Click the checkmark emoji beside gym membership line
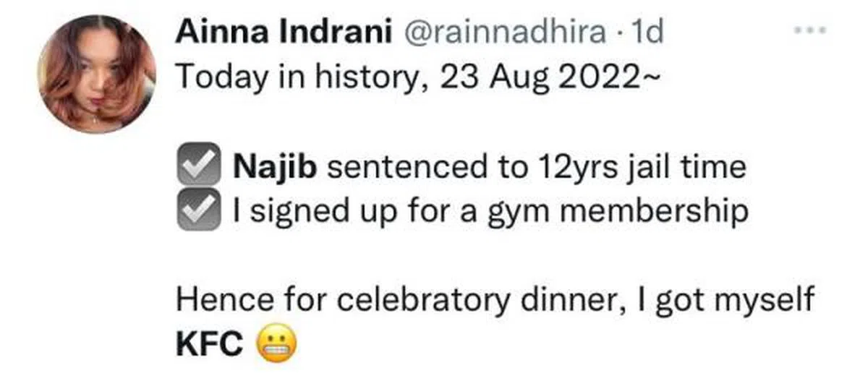This screenshot has width=868, height=373. point(198,210)
